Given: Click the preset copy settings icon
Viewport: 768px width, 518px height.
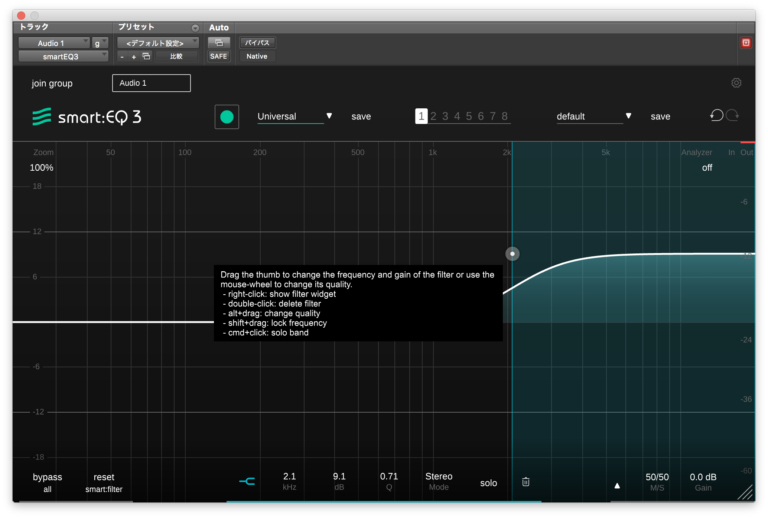Looking at the screenshot, I should [x=146, y=56].
